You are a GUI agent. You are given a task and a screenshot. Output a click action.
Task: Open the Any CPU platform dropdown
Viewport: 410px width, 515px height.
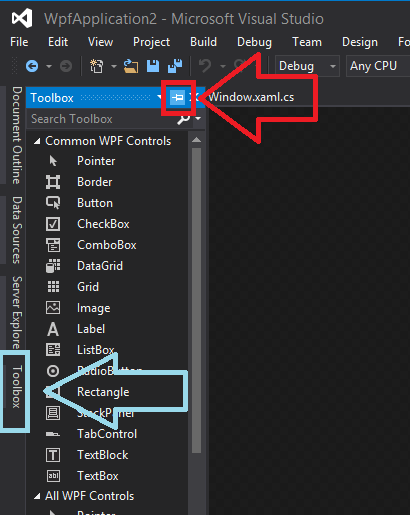pyautogui.click(x=378, y=66)
